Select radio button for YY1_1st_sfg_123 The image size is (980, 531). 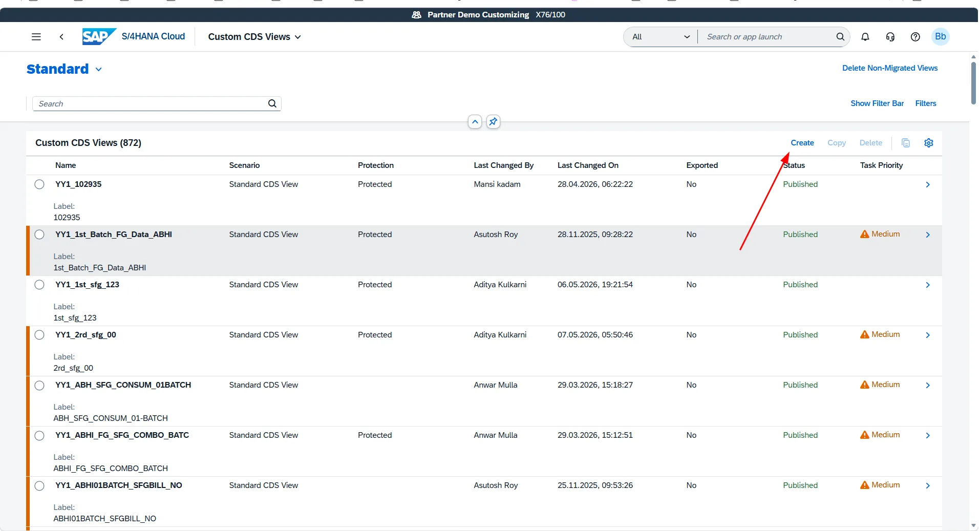pos(39,285)
